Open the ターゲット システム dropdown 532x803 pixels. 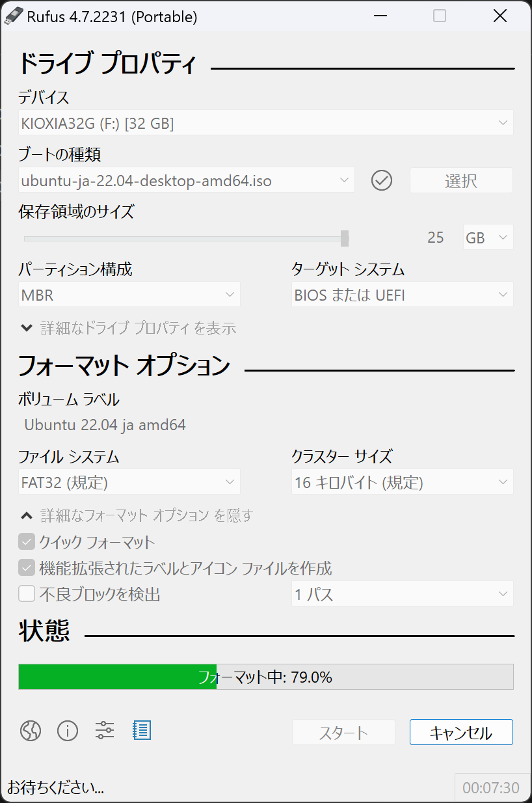point(402,295)
